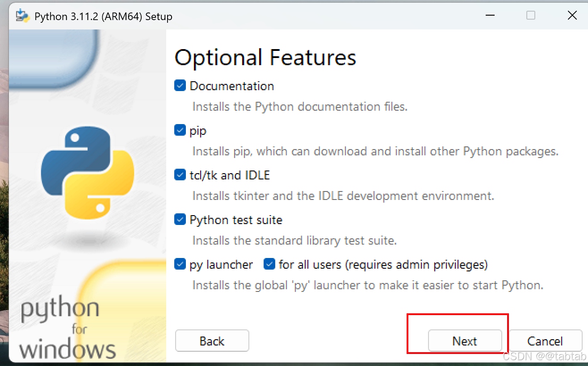Uncheck the Documentation checkbox

(180, 86)
